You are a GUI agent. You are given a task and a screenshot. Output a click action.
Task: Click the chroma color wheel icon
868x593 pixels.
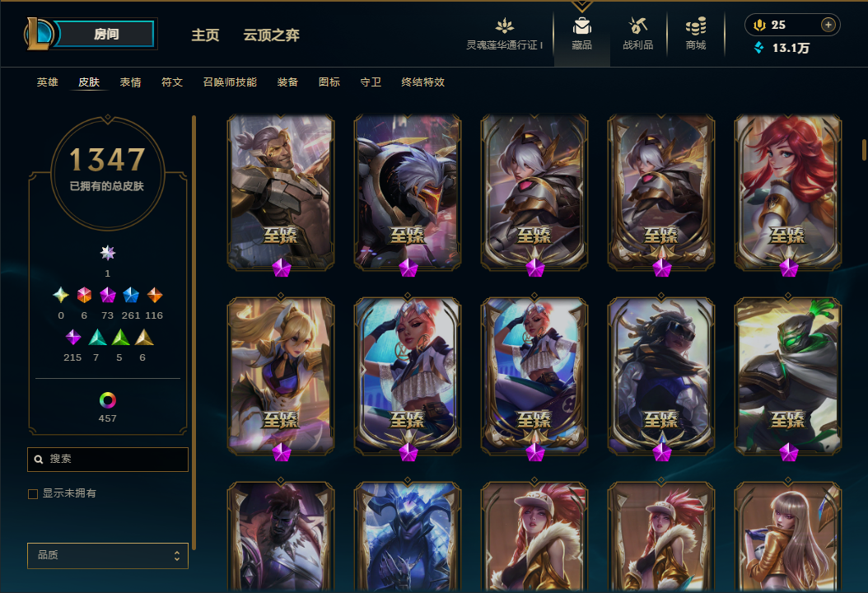[107, 399]
